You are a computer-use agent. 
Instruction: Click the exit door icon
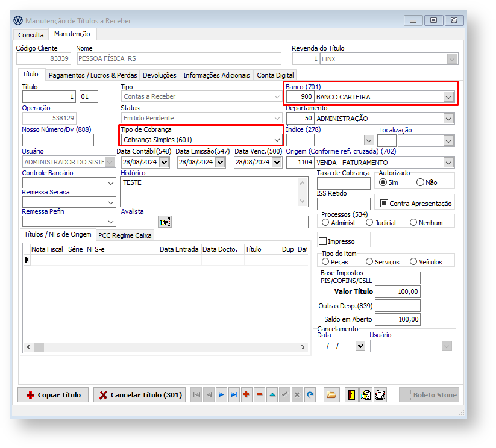coord(351,395)
